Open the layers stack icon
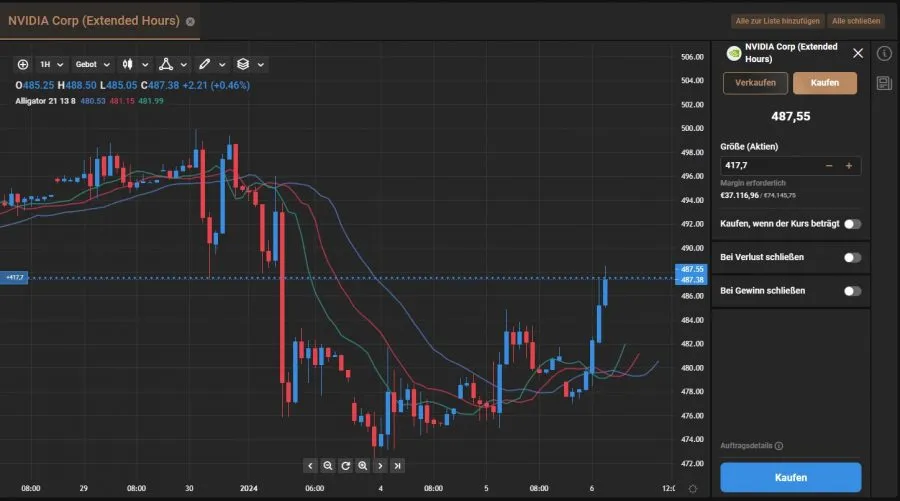900x501 pixels. click(x=243, y=64)
